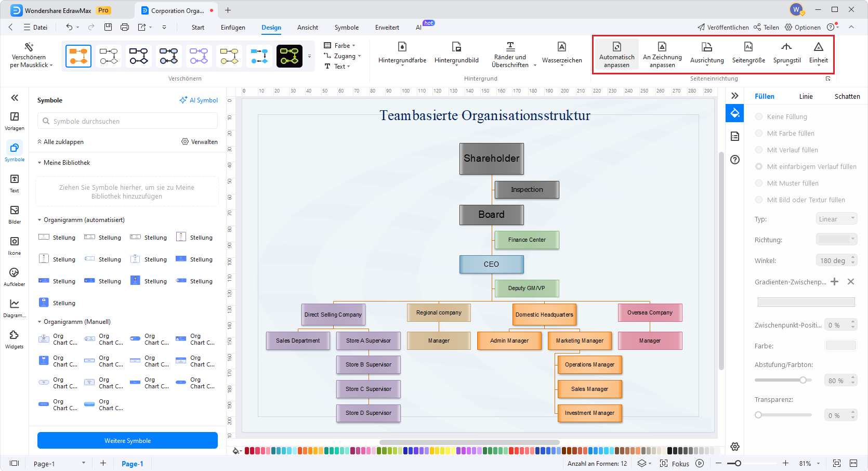The width and height of the screenshot is (868, 471).
Task: Collapse Meine Bibliothek section
Action: point(40,163)
